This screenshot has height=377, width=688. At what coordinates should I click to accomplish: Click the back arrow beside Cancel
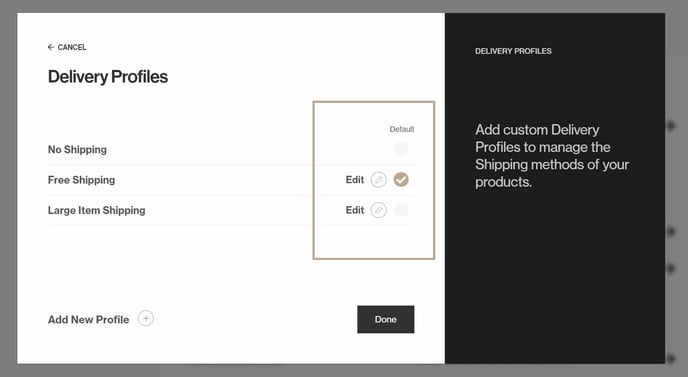(x=51, y=47)
